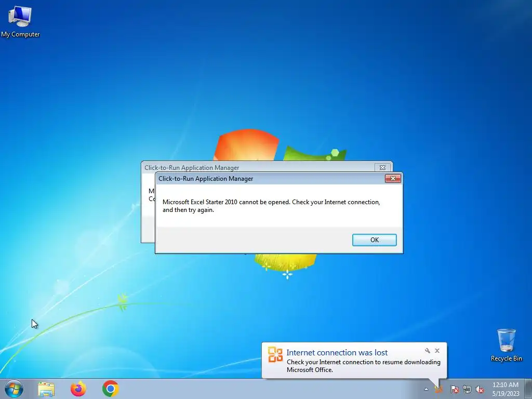Click the muted volume speaker tray icon
Viewport: 532px width, 399px height.
click(x=480, y=389)
